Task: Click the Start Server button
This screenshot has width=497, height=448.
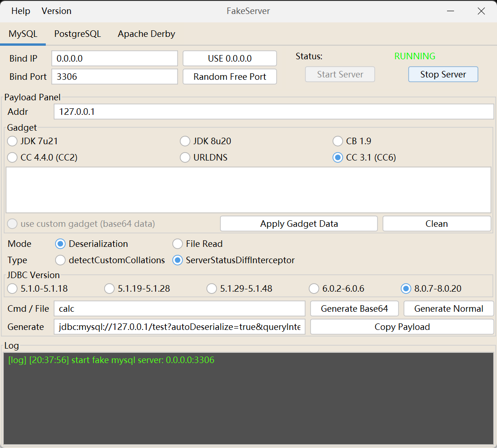Action: coord(340,74)
